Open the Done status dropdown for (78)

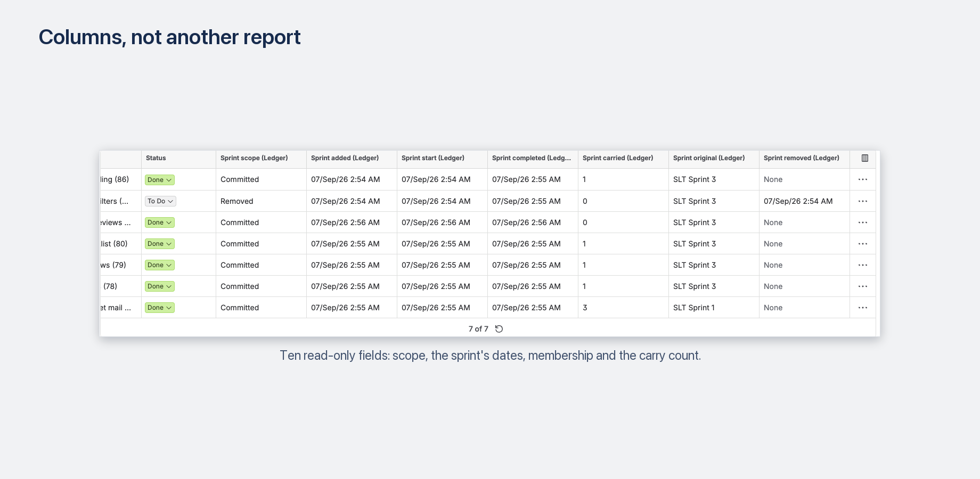click(160, 286)
